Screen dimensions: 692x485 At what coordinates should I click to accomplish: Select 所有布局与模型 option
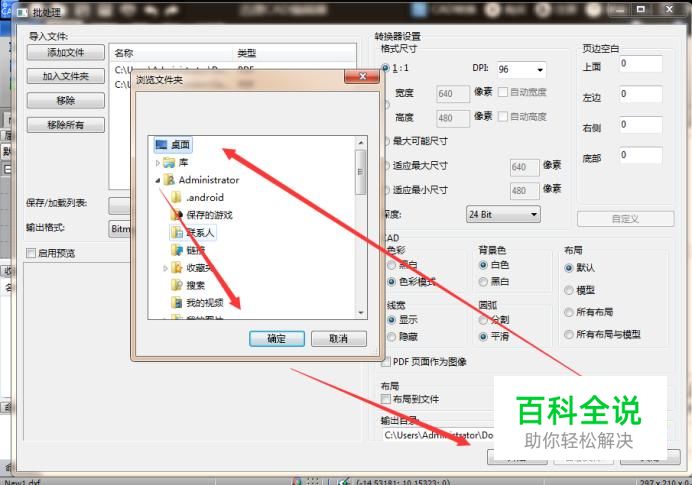click(568, 335)
